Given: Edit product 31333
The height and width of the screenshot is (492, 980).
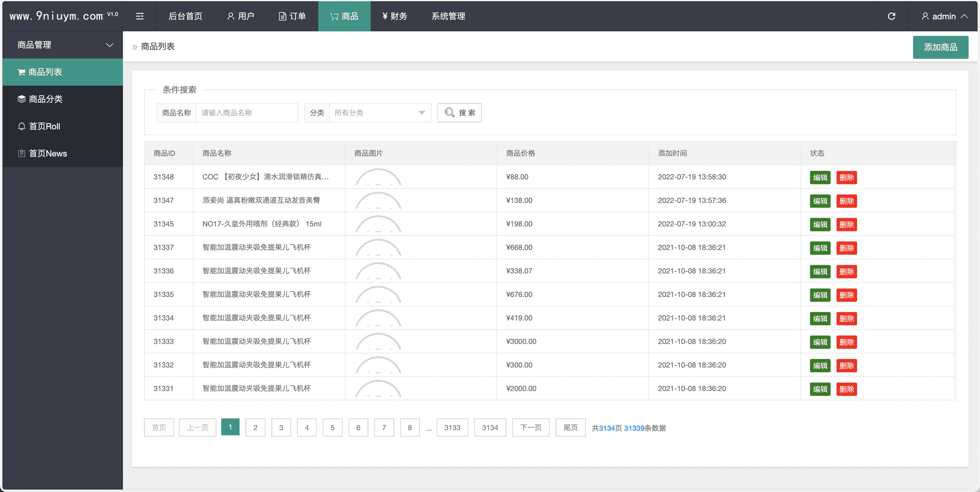Looking at the screenshot, I should [820, 342].
